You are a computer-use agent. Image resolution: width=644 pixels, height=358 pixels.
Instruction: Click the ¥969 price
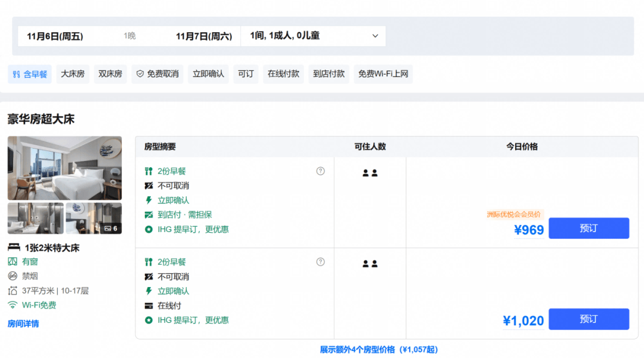click(529, 230)
